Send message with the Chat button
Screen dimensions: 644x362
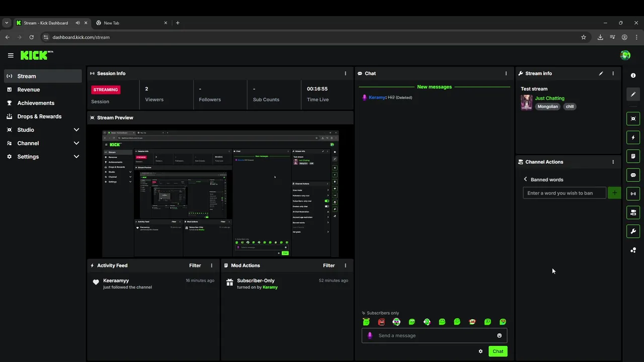(x=498, y=351)
